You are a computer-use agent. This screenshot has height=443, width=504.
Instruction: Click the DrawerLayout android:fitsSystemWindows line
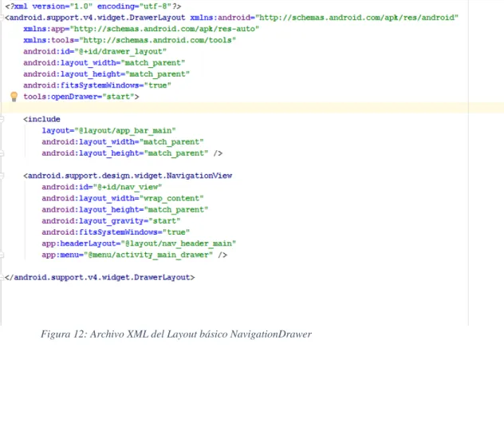point(97,85)
